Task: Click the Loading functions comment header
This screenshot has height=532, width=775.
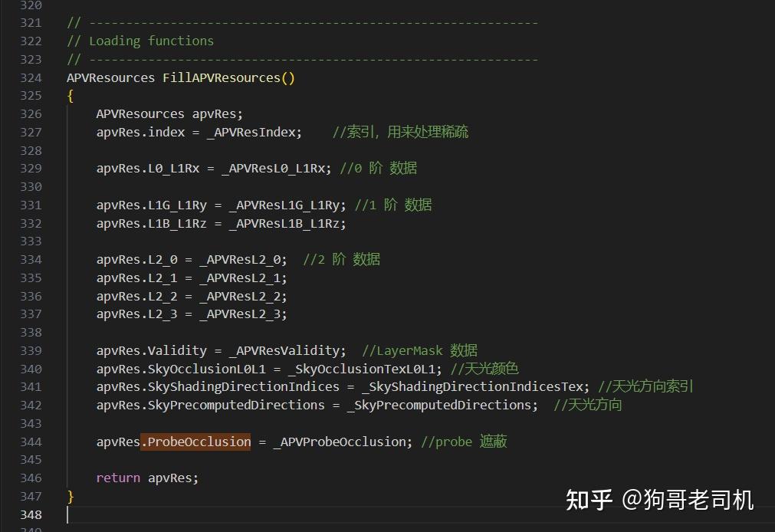Action: point(140,41)
